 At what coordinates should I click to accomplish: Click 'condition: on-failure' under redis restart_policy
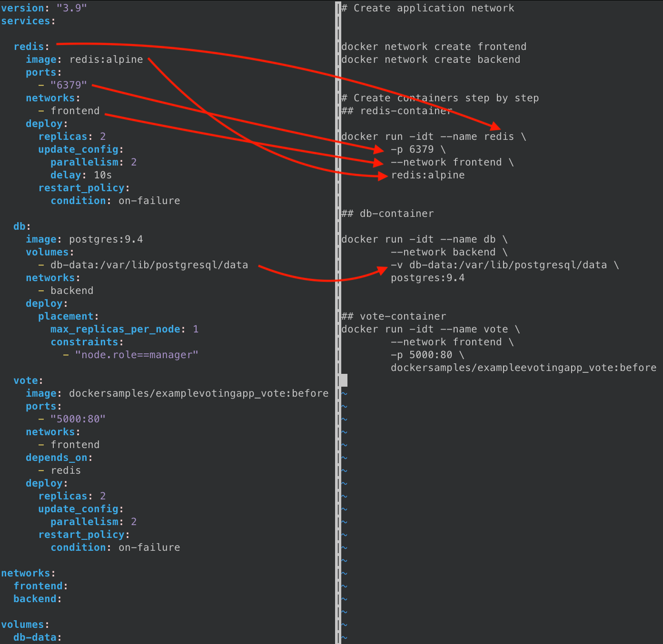(x=115, y=201)
